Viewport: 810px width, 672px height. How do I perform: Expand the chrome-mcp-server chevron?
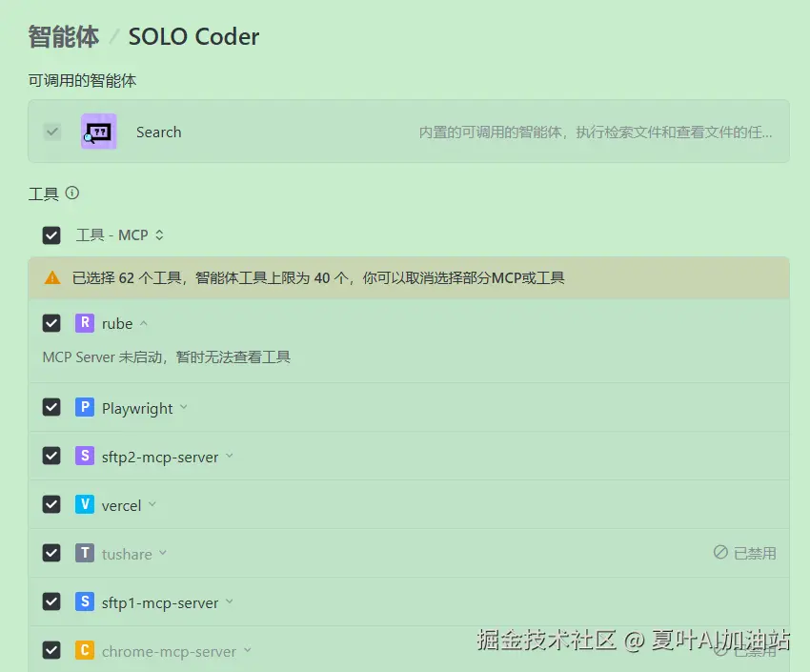[248, 650]
